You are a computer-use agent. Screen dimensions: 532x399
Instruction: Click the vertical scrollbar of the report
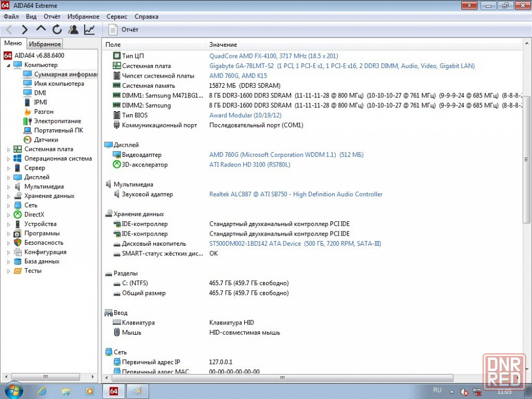coord(527,160)
